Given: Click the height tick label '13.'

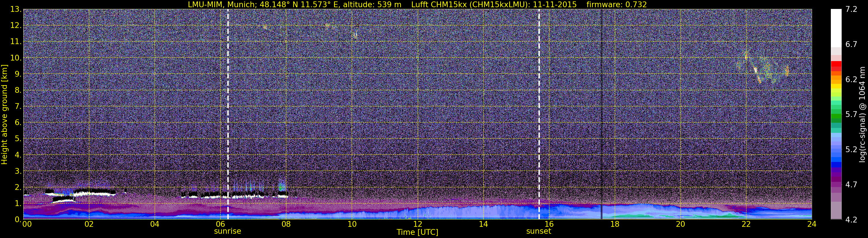Looking at the screenshot, I should click(x=16, y=10).
